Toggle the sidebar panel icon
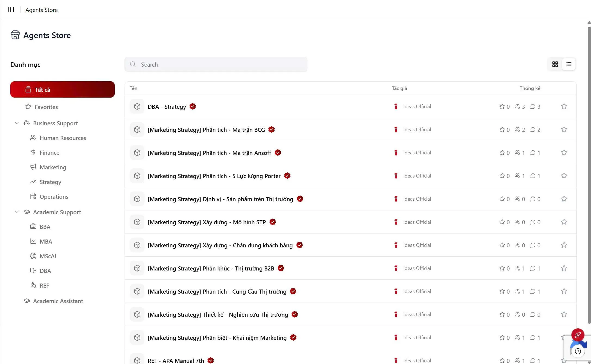 pyautogui.click(x=11, y=10)
